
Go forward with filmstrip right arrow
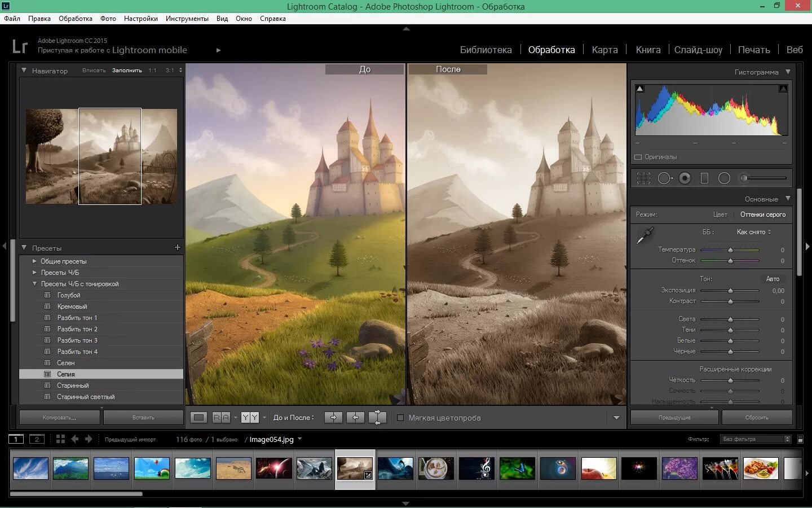[89, 439]
